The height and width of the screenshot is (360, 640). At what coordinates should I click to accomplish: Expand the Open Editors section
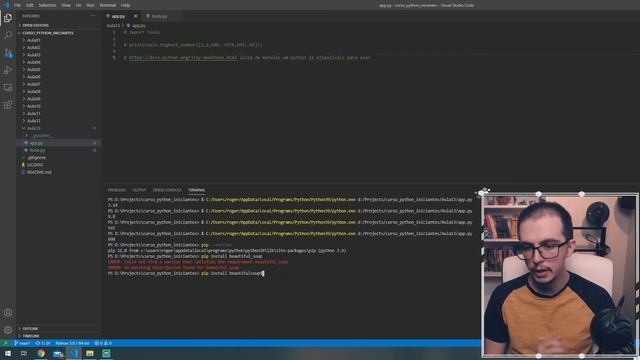pyautogui.click(x=35, y=25)
